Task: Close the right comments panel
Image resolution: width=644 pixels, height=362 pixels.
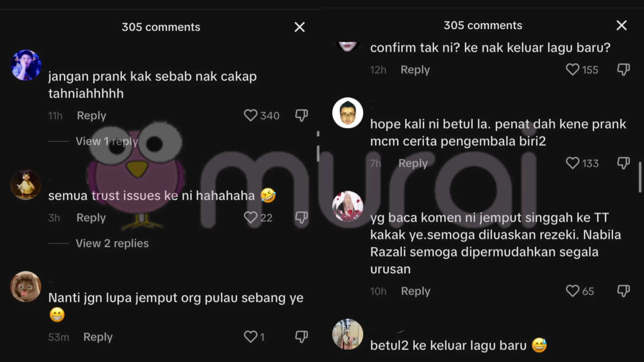Action: tap(622, 25)
